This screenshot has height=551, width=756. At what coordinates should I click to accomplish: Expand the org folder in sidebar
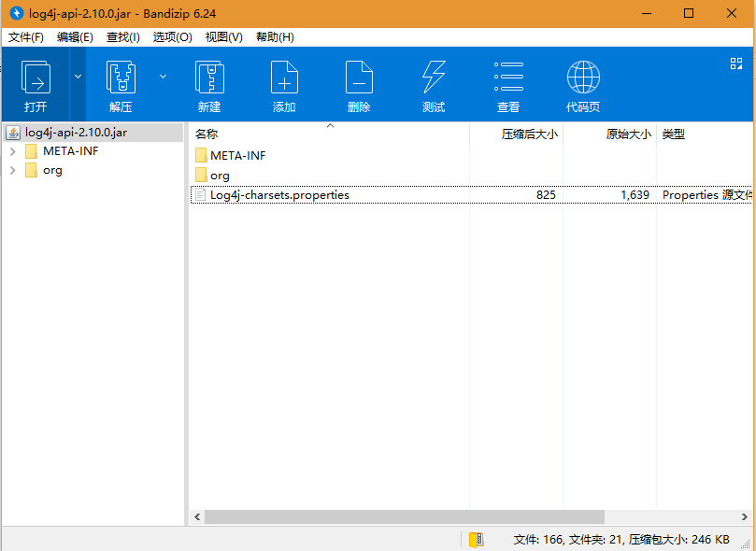tap(13, 170)
